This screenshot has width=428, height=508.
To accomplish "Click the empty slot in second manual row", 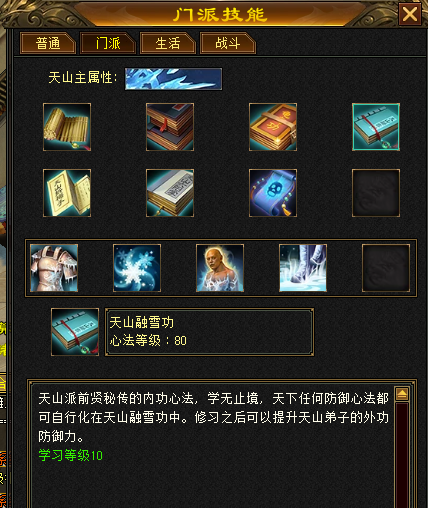I will (x=376, y=193).
